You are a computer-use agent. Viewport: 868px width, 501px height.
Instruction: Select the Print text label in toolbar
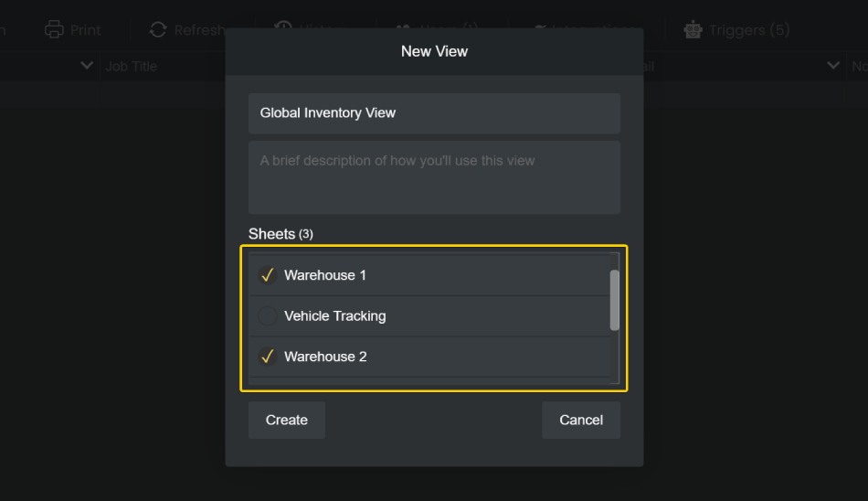(x=85, y=29)
